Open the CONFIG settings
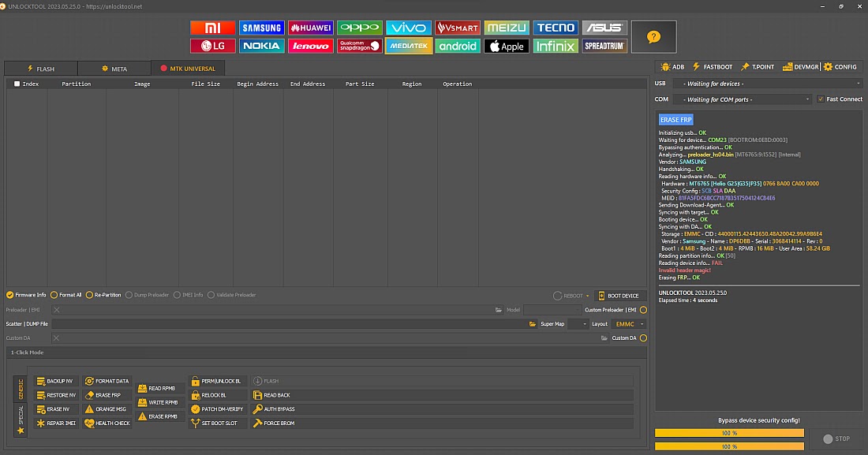868x455 pixels. coord(840,66)
